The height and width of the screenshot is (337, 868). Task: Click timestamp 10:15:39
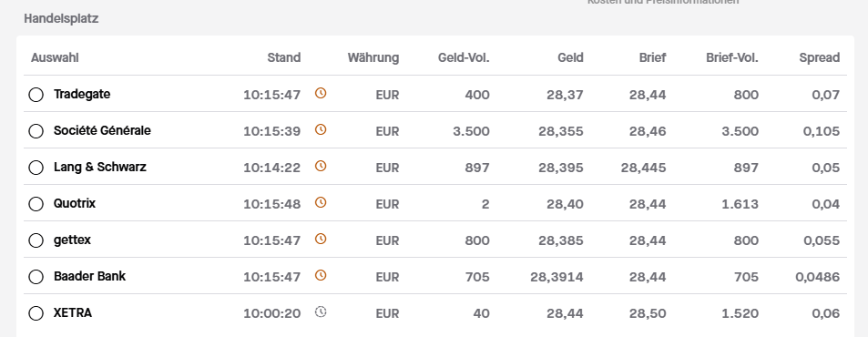click(272, 131)
